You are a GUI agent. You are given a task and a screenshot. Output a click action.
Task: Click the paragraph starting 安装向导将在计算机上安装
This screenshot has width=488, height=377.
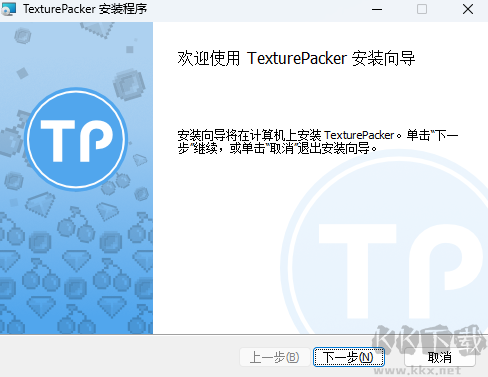tap(318, 141)
